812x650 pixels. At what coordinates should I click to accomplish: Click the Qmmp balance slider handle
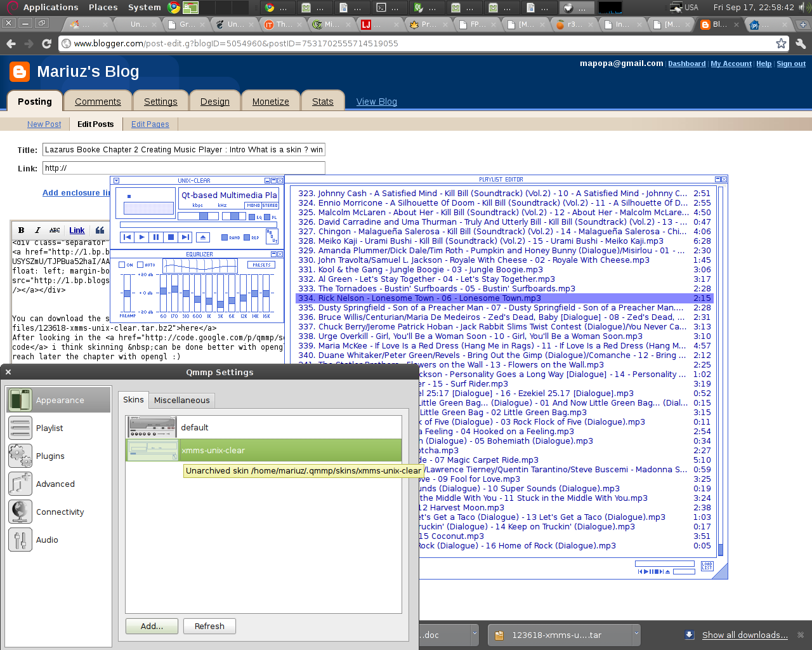click(234, 216)
